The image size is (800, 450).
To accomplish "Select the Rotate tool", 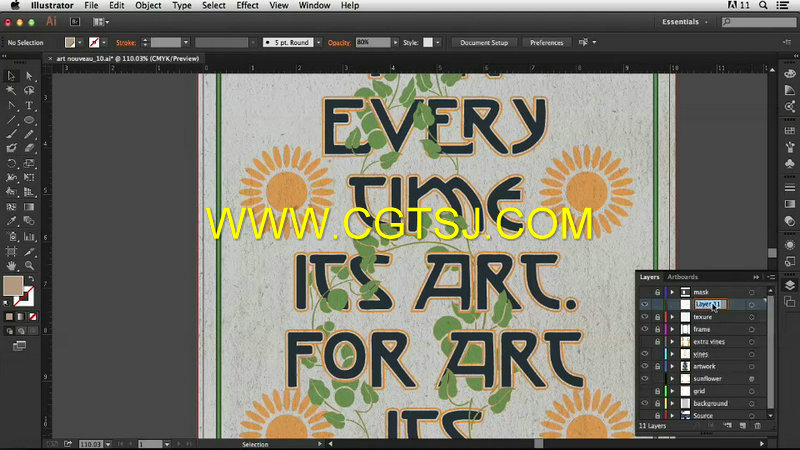I will [11, 164].
